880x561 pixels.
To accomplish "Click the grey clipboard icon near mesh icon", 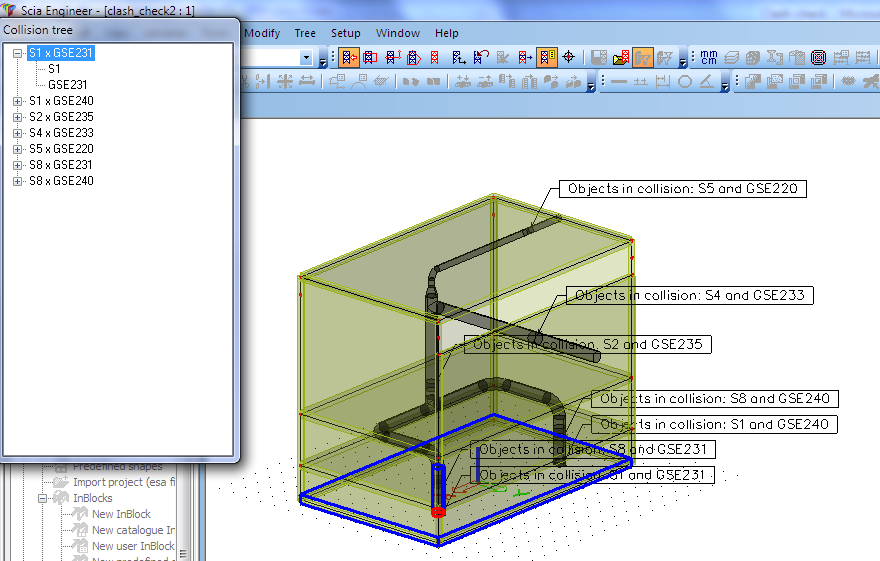I will 797,57.
